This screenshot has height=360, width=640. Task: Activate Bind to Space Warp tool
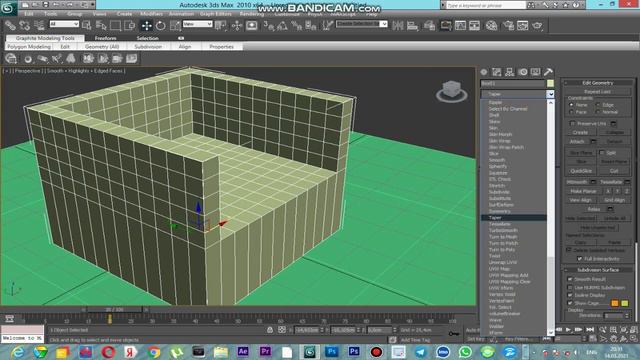point(39,26)
